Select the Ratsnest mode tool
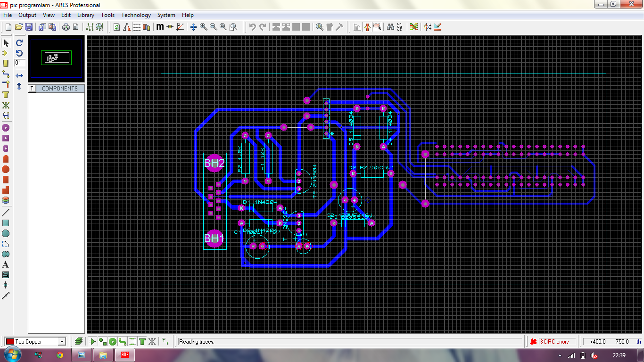The image size is (644, 362). pyautogui.click(x=6, y=105)
